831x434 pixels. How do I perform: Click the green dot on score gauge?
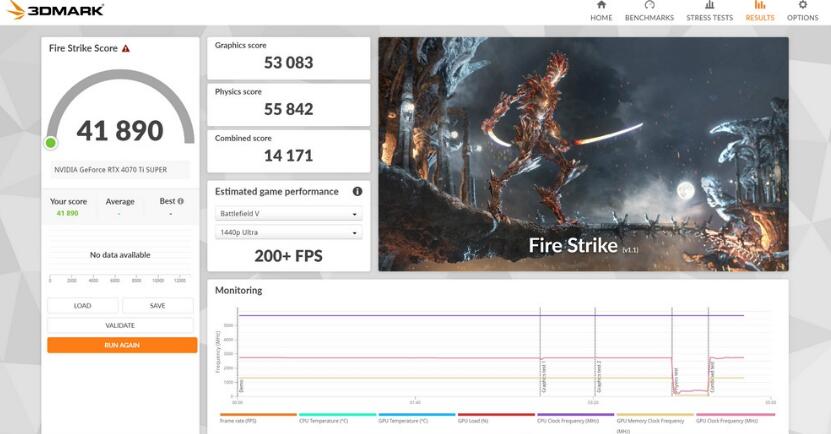pyautogui.click(x=51, y=143)
